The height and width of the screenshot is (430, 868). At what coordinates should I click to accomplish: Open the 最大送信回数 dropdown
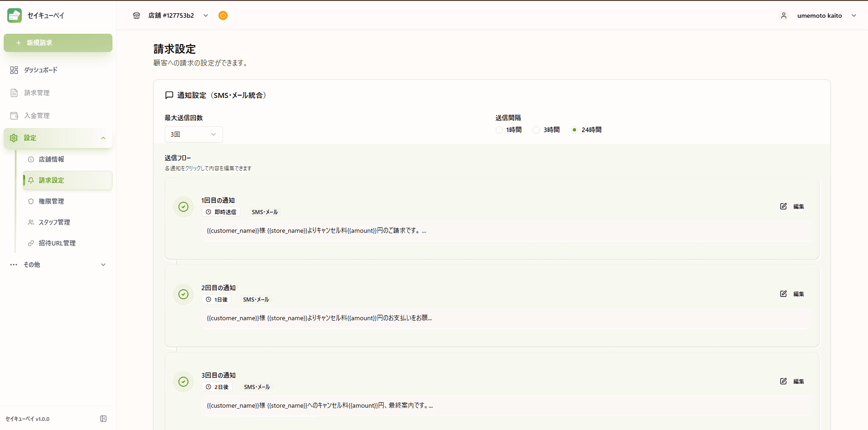193,134
